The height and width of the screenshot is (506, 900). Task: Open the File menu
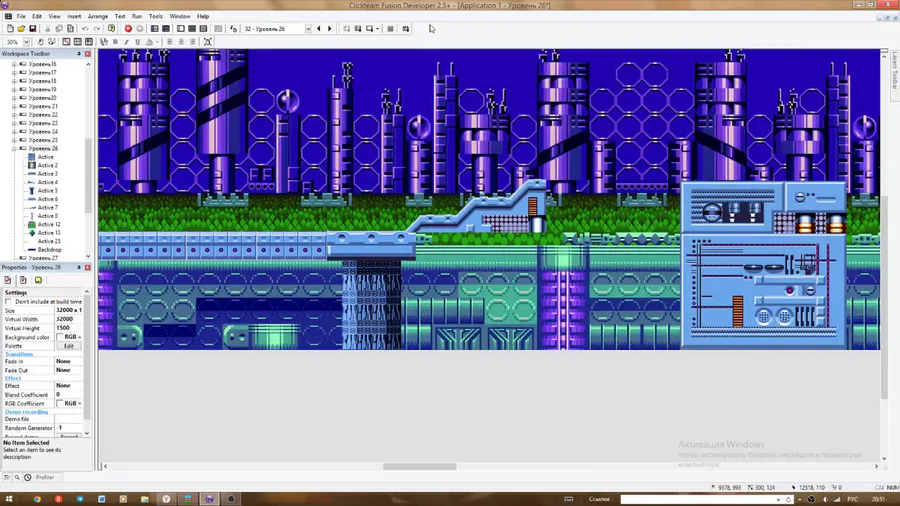(x=21, y=17)
